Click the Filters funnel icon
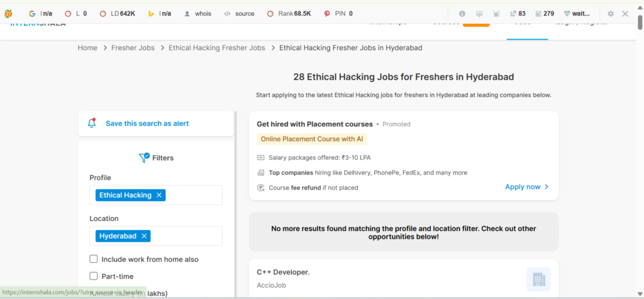This screenshot has height=299, width=644. (144, 158)
